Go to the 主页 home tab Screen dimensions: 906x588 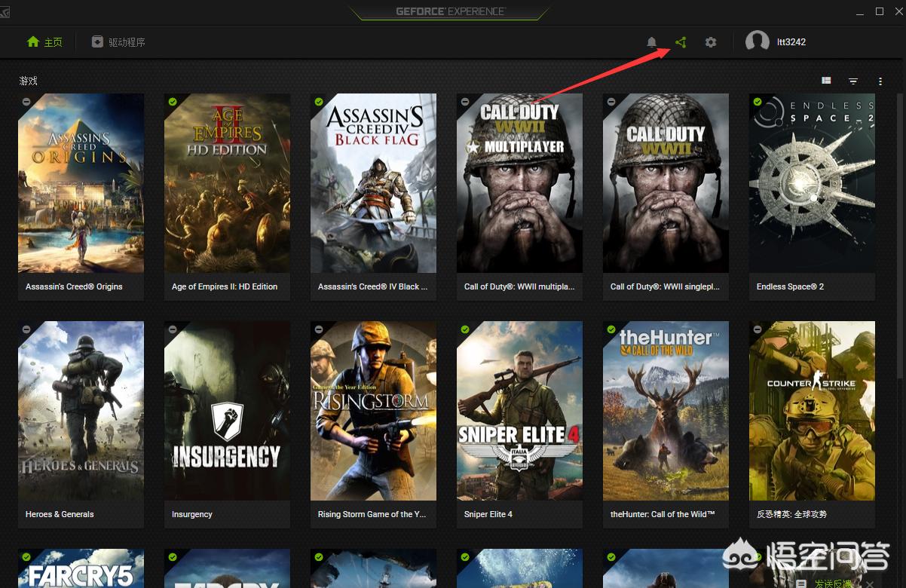pos(44,42)
